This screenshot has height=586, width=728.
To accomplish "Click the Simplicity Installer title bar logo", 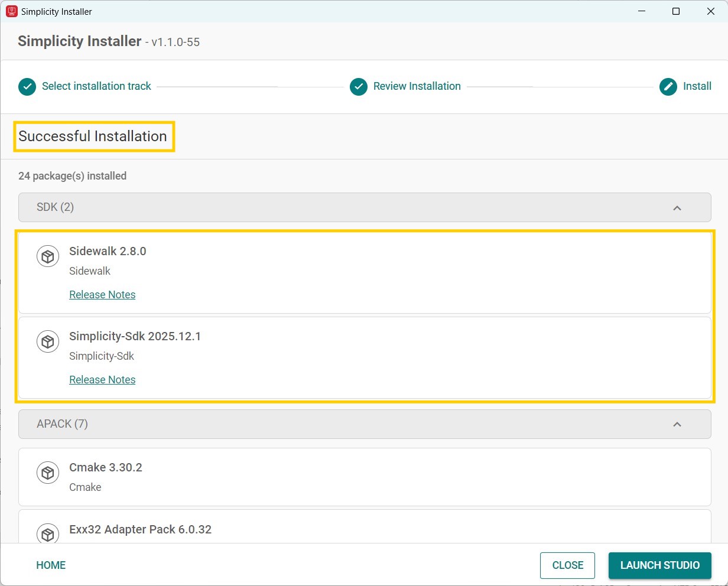I will point(11,11).
